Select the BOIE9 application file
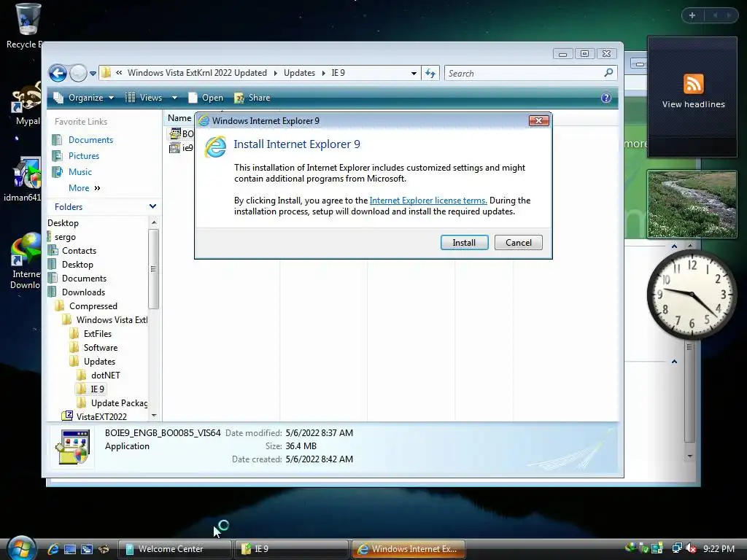The image size is (747, 560). click(x=182, y=134)
